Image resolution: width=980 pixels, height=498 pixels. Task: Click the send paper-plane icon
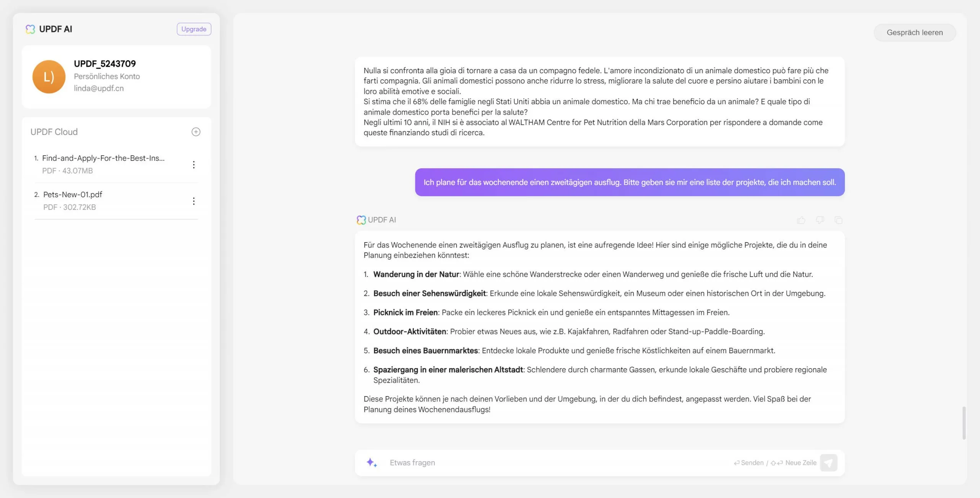[828, 462]
